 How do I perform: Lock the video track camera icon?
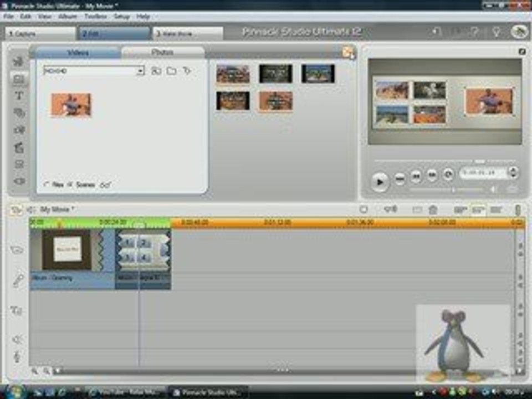pyautogui.click(x=17, y=250)
